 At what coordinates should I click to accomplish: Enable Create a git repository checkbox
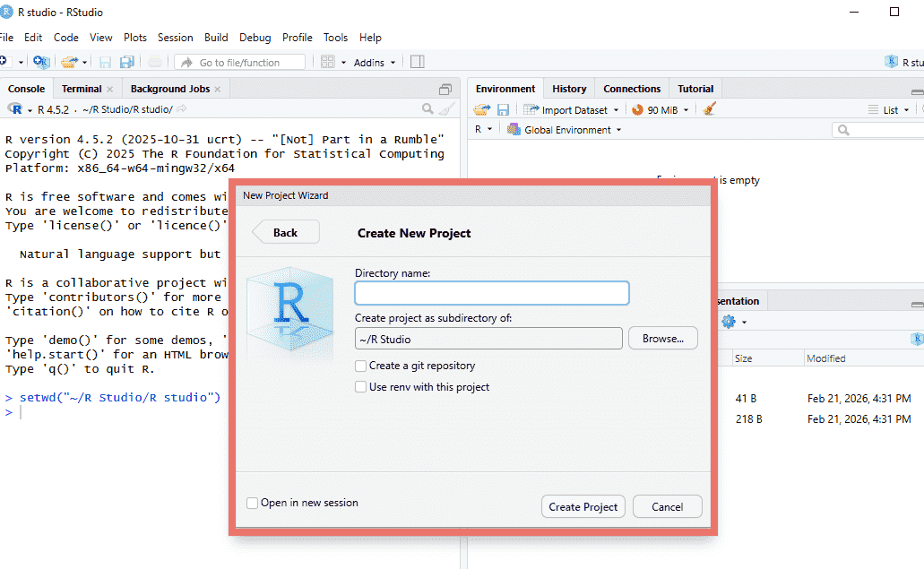(360, 366)
